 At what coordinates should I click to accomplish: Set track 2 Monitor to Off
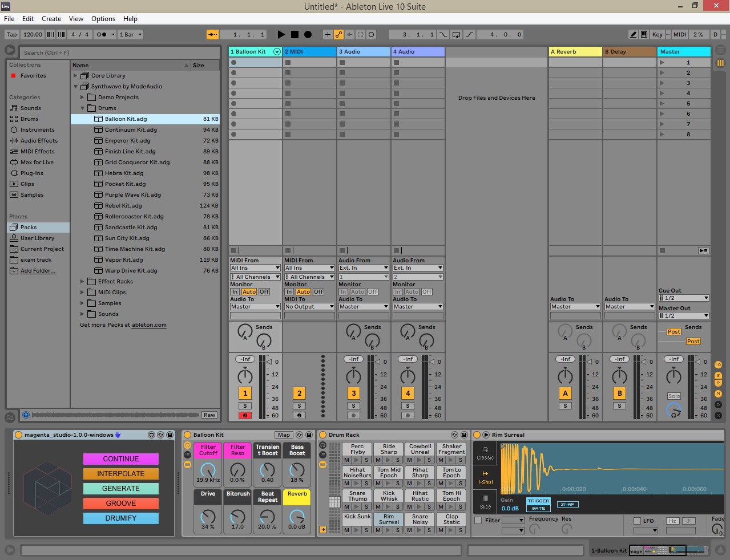318,291
